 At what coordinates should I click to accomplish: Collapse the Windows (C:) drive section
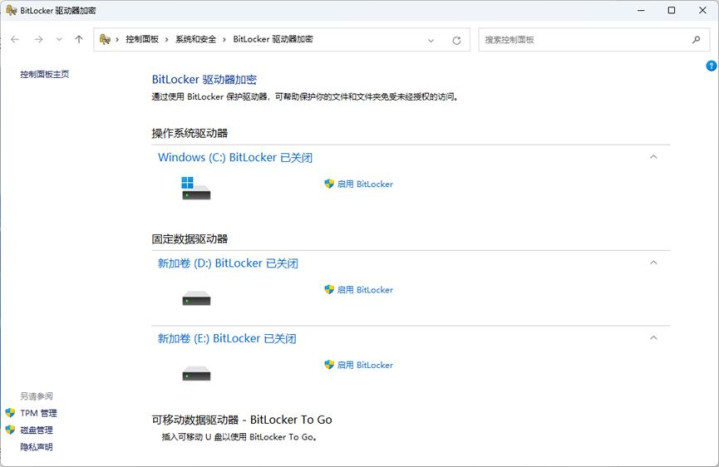pyautogui.click(x=653, y=157)
